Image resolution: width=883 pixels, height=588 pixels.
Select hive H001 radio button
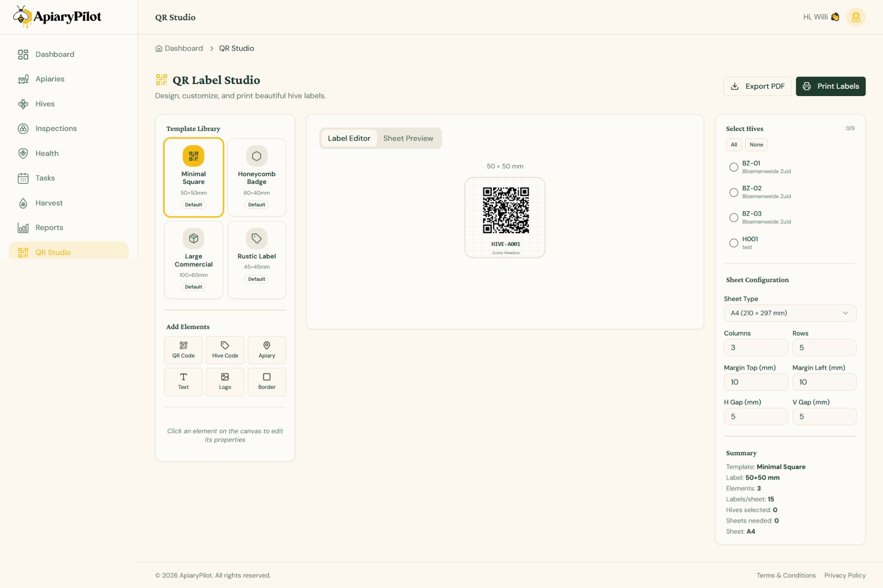tap(734, 243)
